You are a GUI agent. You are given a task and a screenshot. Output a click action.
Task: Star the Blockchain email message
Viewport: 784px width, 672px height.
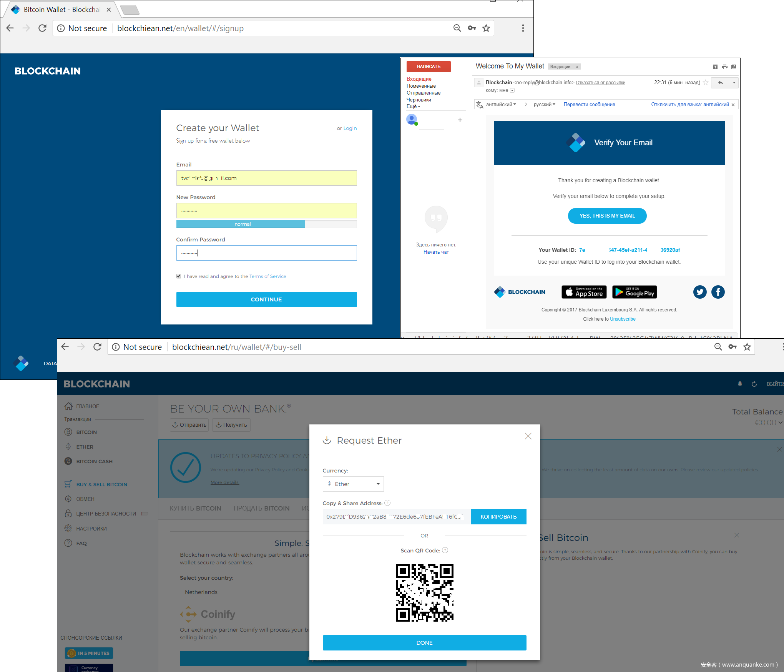pos(706,82)
